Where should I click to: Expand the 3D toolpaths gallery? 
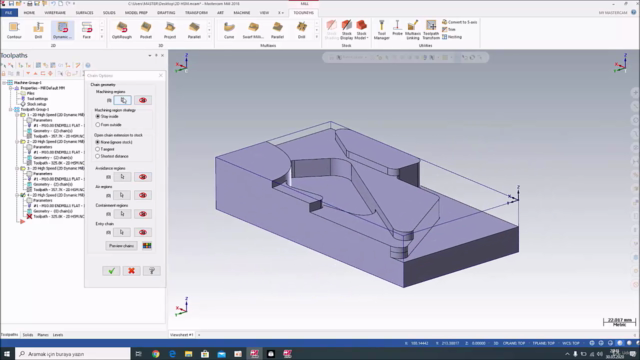(209, 37)
